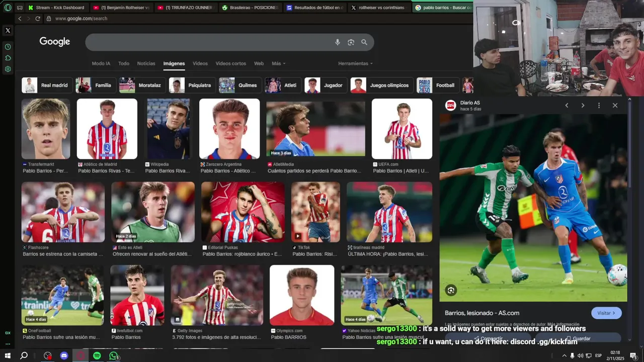Open Discord from the taskbar
This screenshot has width=644, height=362.
(x=64, y=356)
